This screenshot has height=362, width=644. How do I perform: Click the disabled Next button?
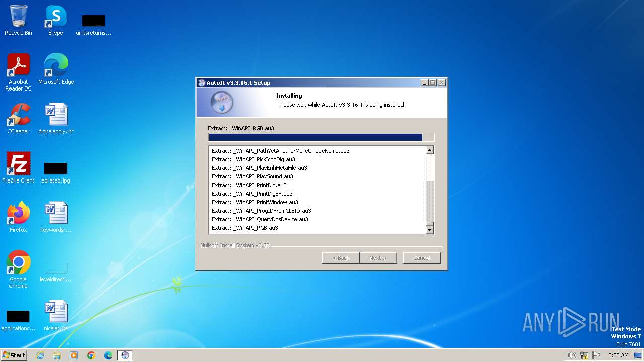coord(378,258)
